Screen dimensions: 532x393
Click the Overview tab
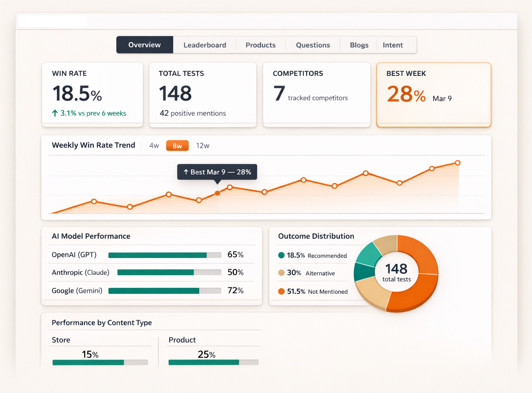(x=144, y=45)
